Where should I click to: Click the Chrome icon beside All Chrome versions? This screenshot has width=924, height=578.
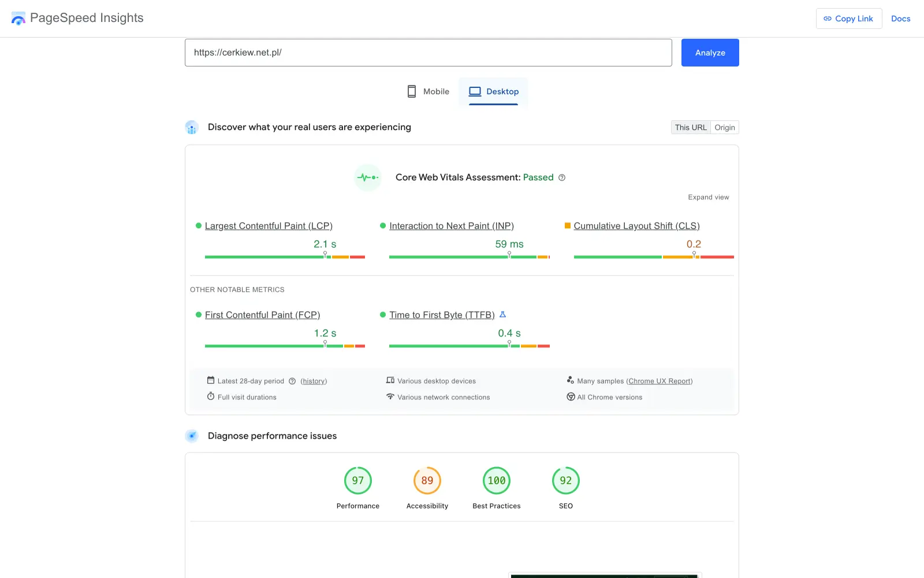pos(571,397)
